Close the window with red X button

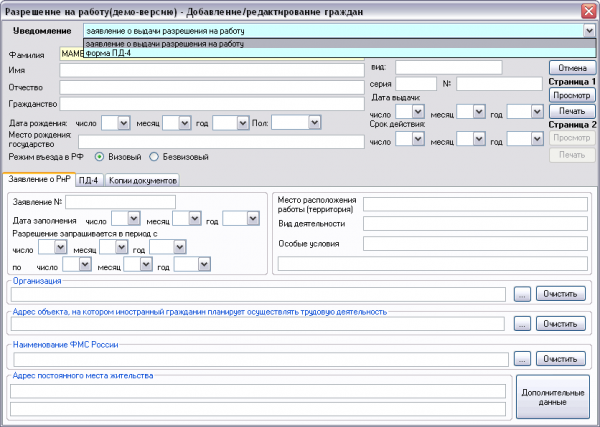587,9
